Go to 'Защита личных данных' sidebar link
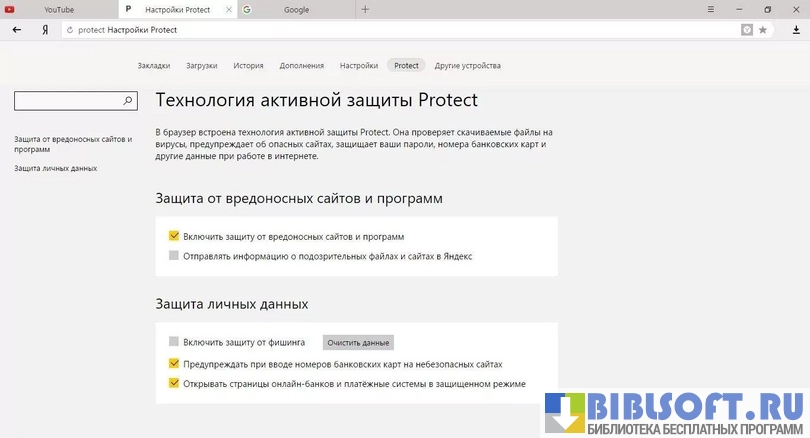Screen dimensions: 810x438 [56, 168]
